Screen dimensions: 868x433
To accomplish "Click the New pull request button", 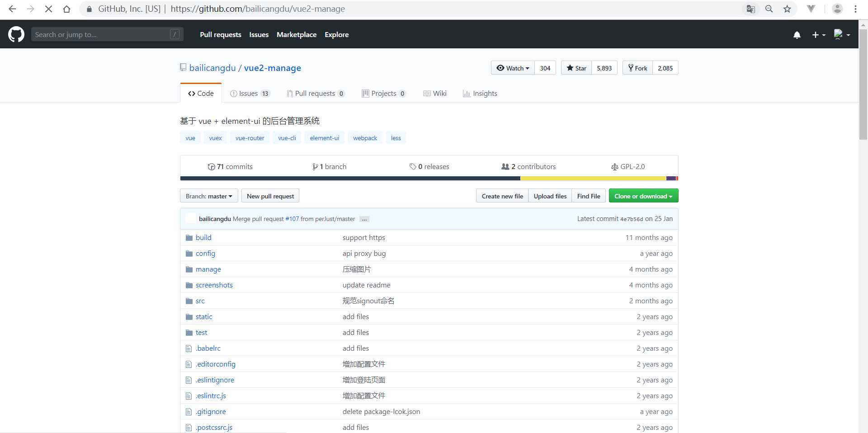I will (x=270, y=196).
